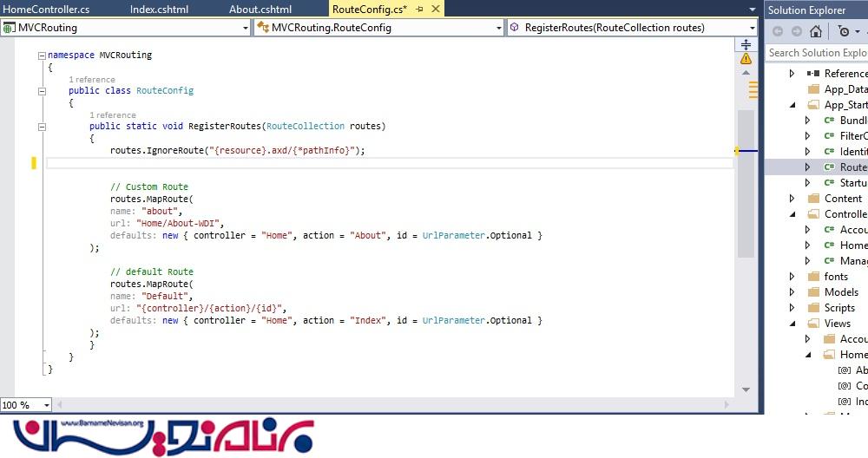Switch to the About.cshtml tab
The height and width of the screenshot is (458, 868).
(x=260, y=9)
